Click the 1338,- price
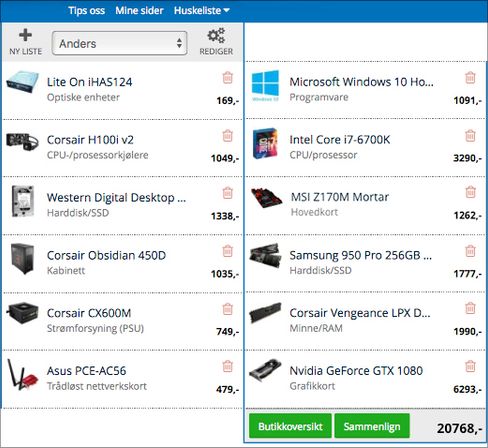488x448 pixels. [225, 216]
